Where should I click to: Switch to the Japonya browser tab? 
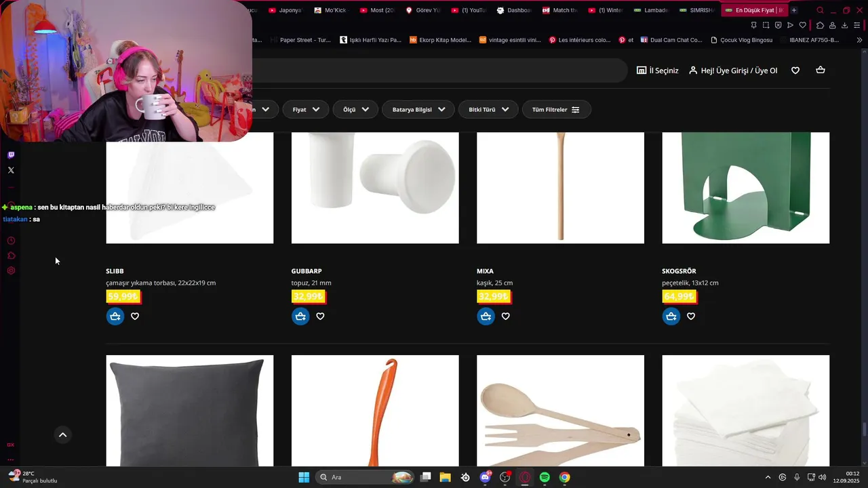pos(285,10)
